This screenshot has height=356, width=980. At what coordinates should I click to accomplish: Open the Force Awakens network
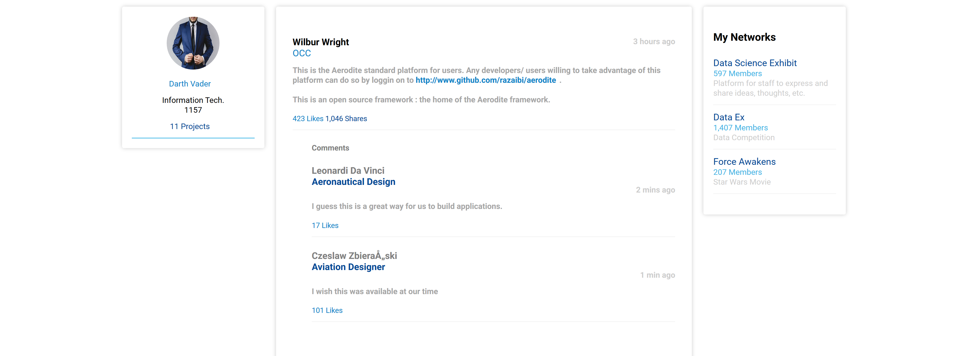pyautogui.click(x=744, y=162)
